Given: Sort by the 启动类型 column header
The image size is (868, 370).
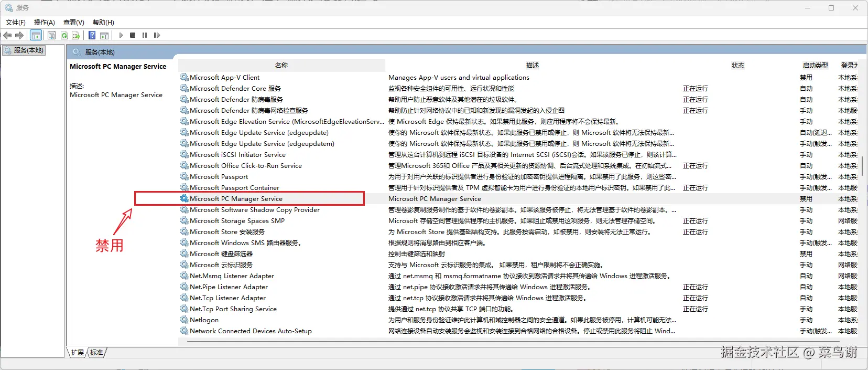Looking at the screenshot, I should click(816, 66).
